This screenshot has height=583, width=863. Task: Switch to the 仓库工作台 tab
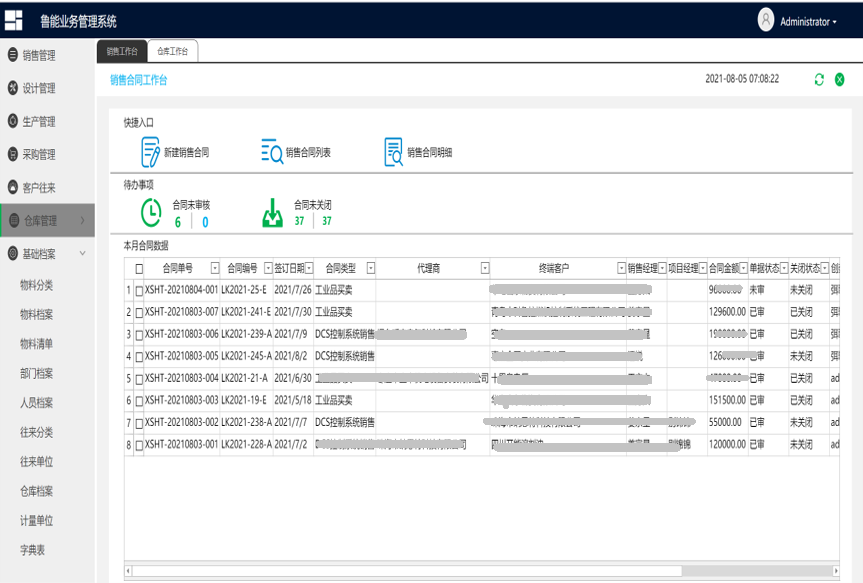pyautogui.click(x=172, y=51)
